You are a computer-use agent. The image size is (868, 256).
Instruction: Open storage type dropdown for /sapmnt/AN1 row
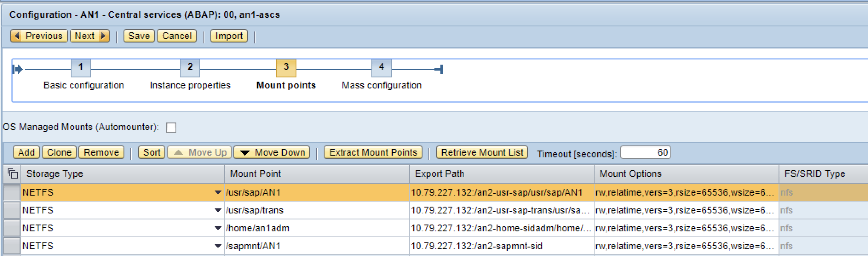click(218, 246)
